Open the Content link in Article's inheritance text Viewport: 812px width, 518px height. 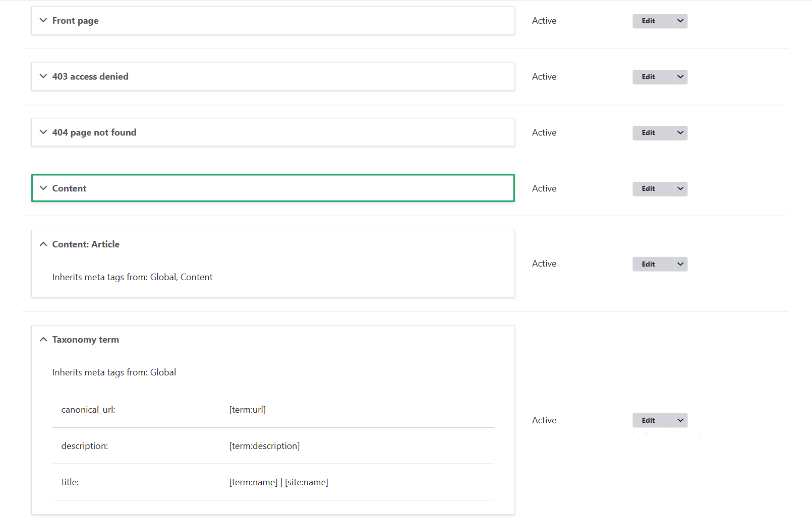pyautogui.click(x=196, y=277)
